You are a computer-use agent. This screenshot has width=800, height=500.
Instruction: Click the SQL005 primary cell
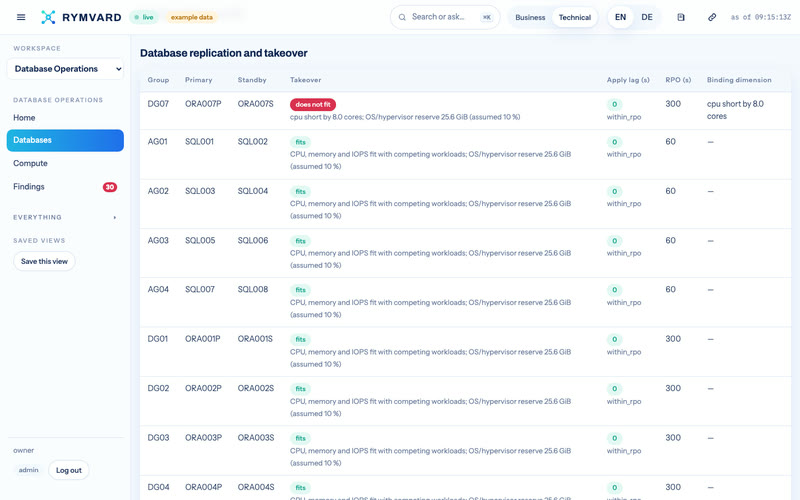point(200,241)
